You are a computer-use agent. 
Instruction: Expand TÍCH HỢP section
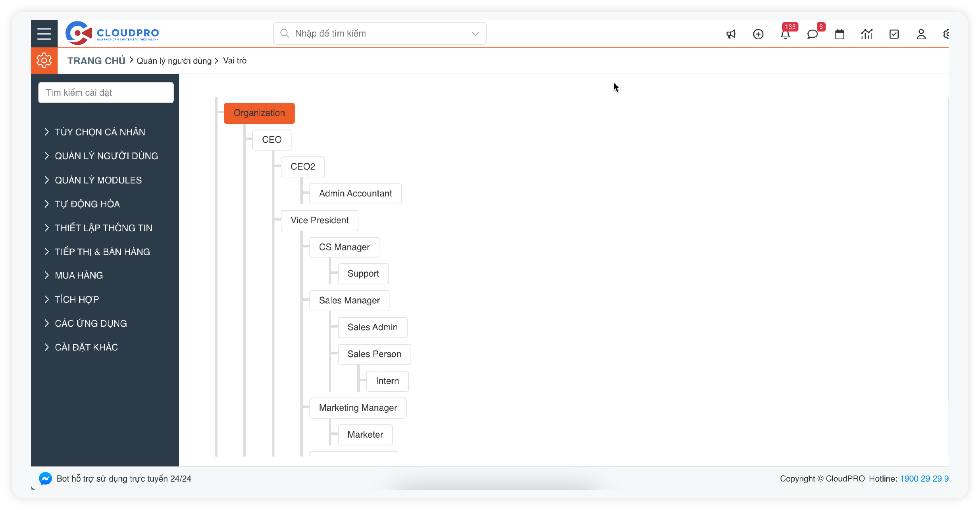pos(77,300)
